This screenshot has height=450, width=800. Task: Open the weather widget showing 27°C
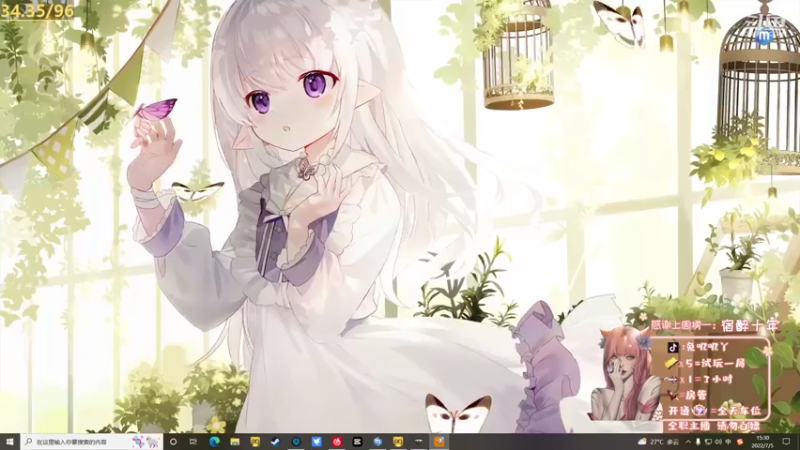coord(658,442)
